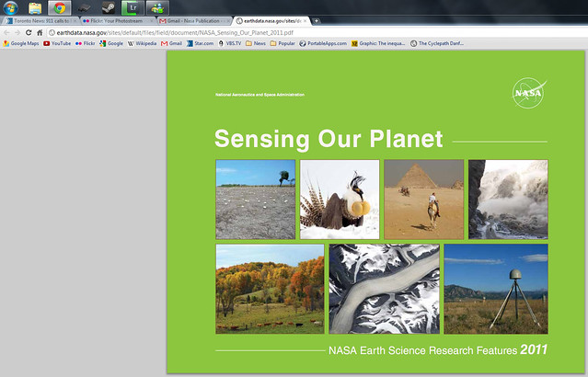Screen dimensions: 588x377
Task: Expand the Popular bookmarks folder
Action: 282,43
